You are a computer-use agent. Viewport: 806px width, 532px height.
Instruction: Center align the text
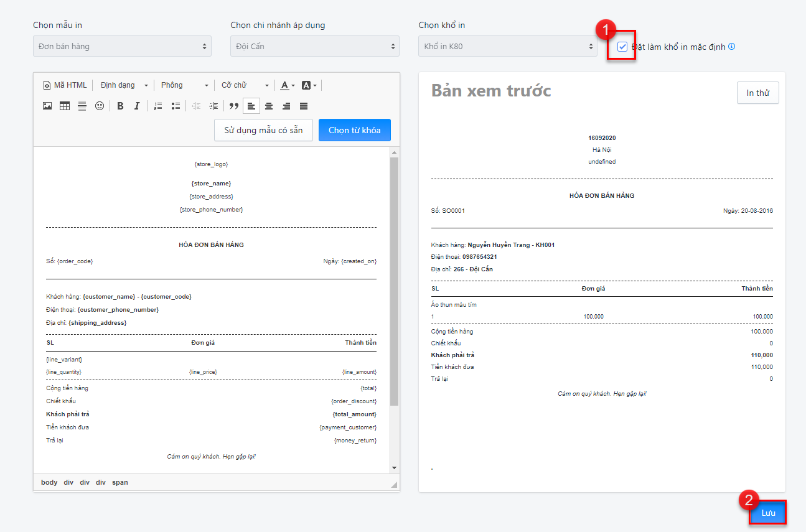coord(269,106)
